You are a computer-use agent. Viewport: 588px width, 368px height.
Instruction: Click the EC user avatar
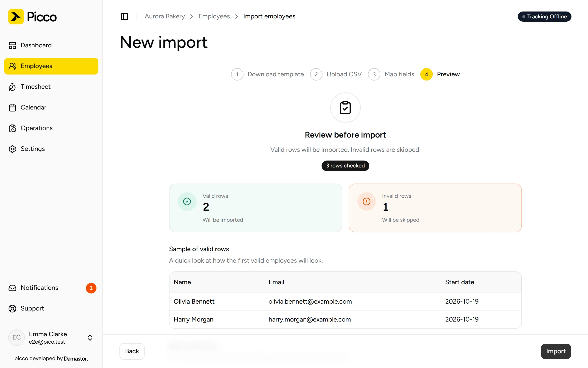(x=17, y=338)
